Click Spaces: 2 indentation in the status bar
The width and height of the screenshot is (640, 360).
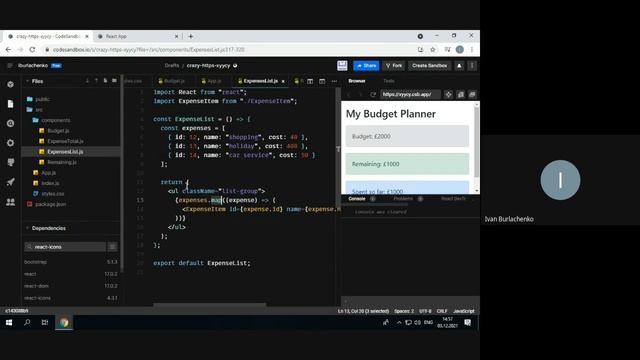(x=404, y=311)
